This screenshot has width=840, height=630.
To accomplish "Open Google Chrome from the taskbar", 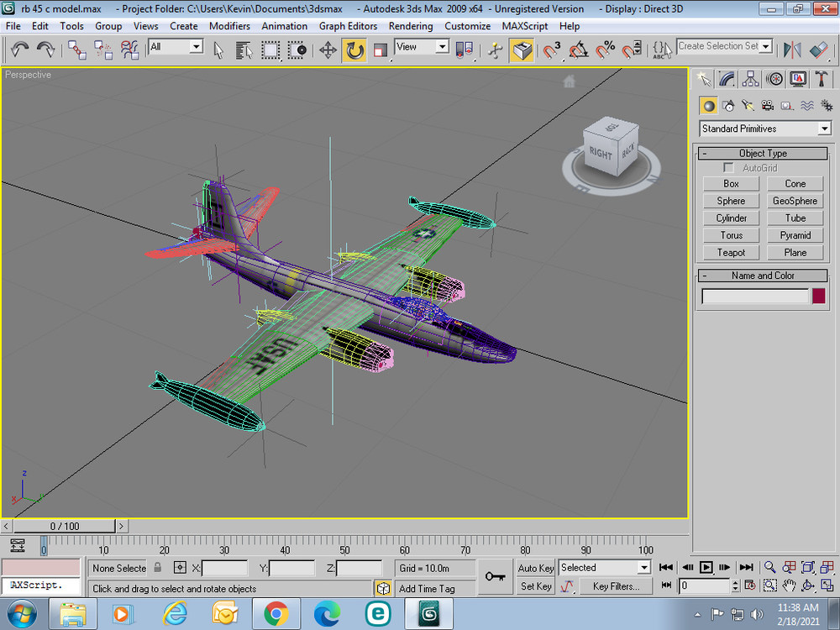I will 276,614.
